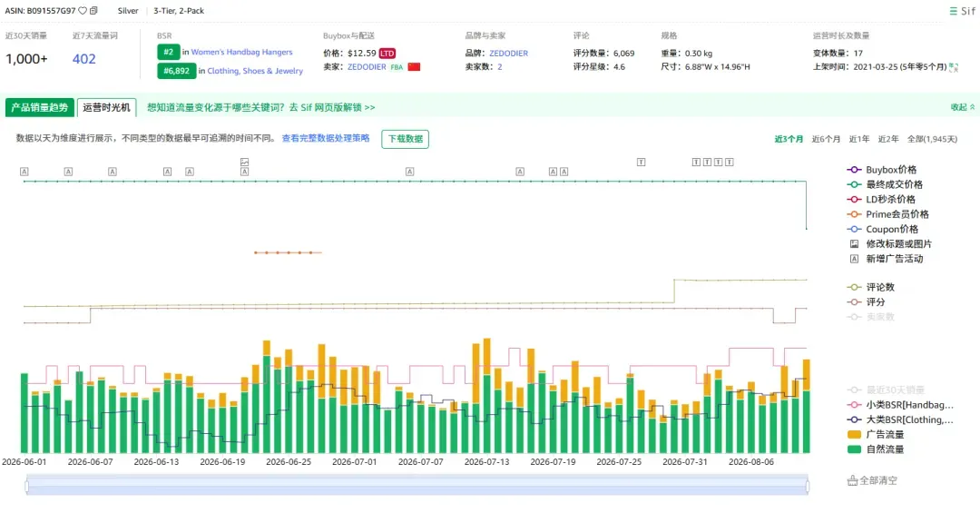Click the left handle of the range slider

coord(27,486)
